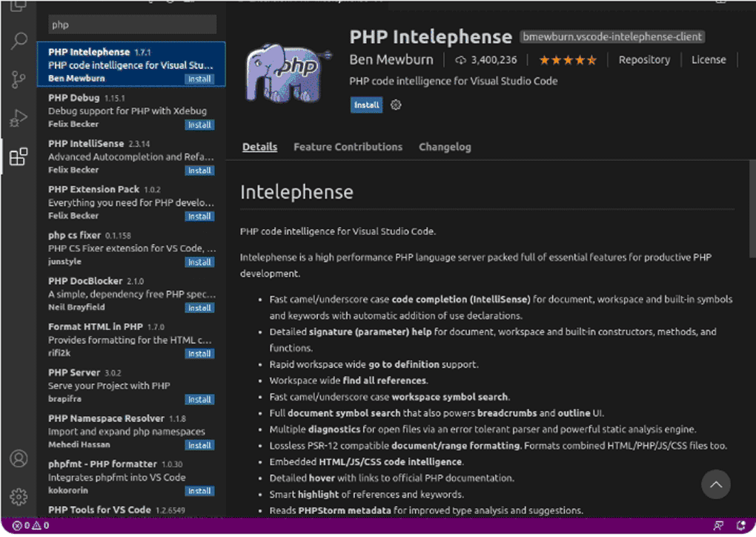
Task: Click the gear next to the Install button
Action: pyautogui.click(x=395, y=105)
